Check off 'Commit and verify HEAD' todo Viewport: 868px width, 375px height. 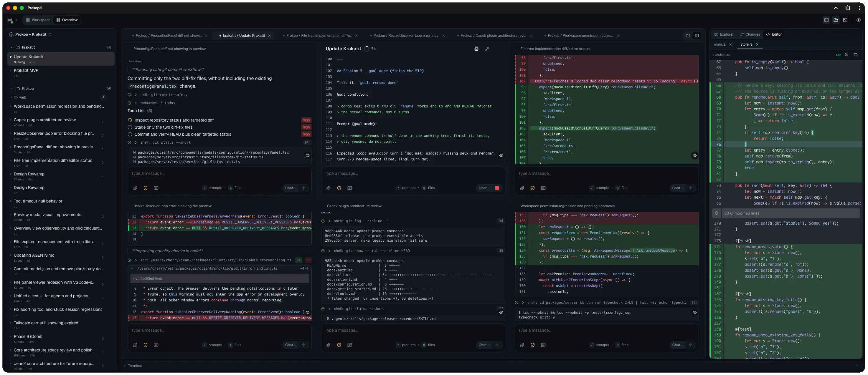click(x=130, y=134)
